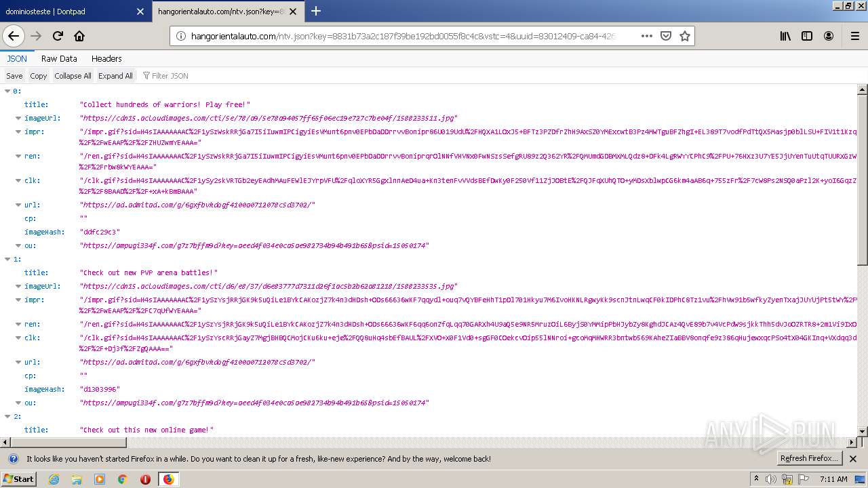This screenshot has width=868, height=488.
Task: Open Firefox account icon
Action: [x=829, y=36]
